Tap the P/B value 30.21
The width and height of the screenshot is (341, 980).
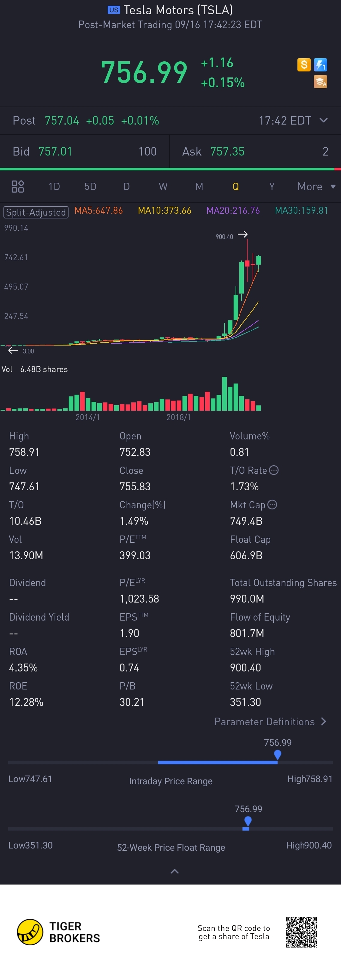coord(132,702)
